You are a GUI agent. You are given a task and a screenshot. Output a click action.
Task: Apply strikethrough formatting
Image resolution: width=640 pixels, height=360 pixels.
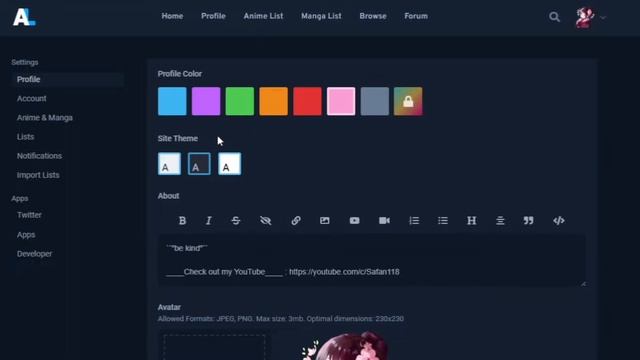[x=236, y=221]
